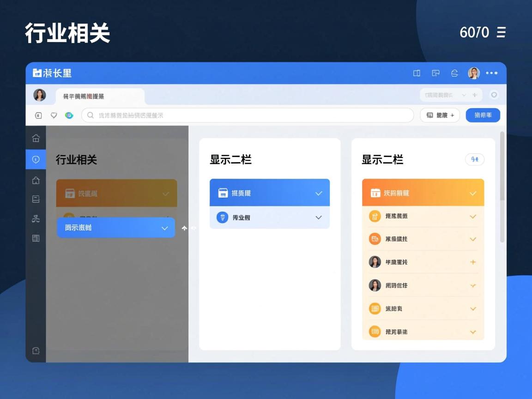This screenshot has height=399, width=532.
Task: Select the highlighted info icon in the left sidebar
Action: coord(36,159)
